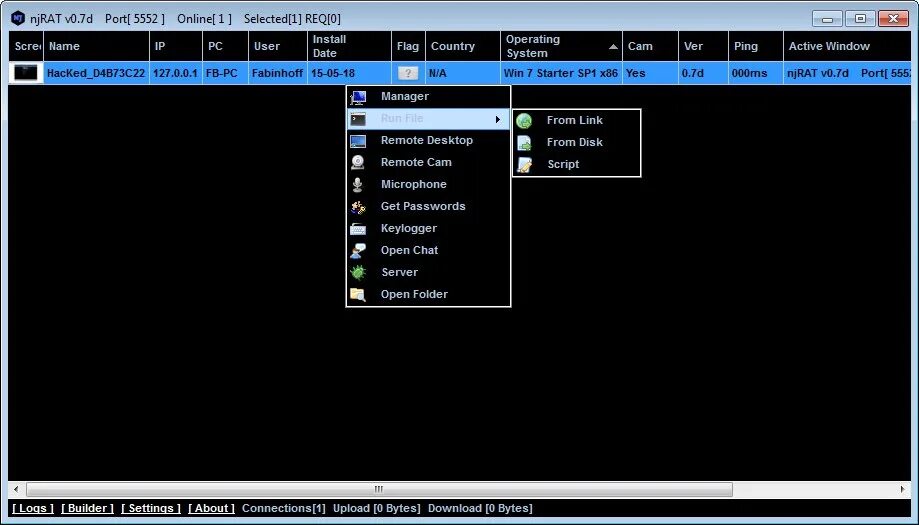Select the screen thumbnail of HacKed_D4B73C22

tap(26, 73)
